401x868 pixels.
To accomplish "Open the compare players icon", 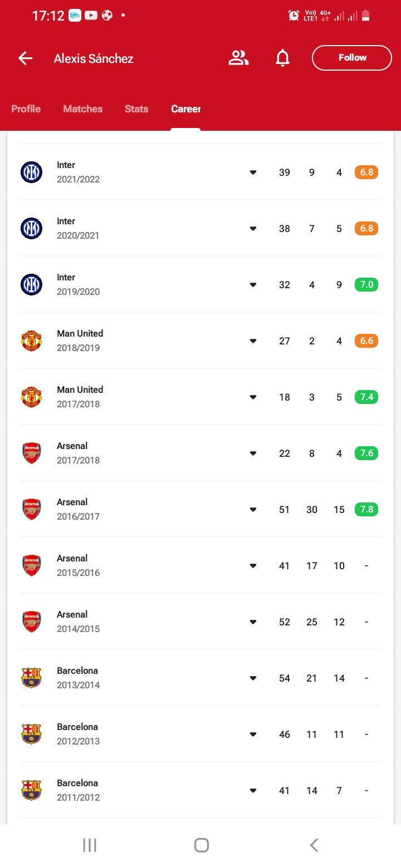I will tap(238, 58).
